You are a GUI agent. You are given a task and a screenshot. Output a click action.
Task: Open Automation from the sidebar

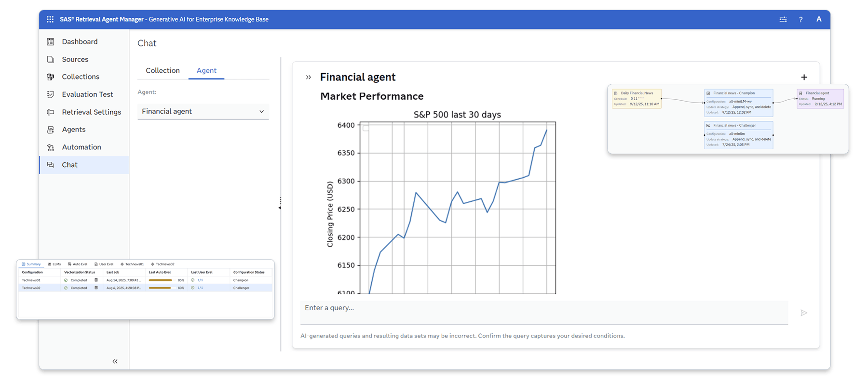coord(81,147)
